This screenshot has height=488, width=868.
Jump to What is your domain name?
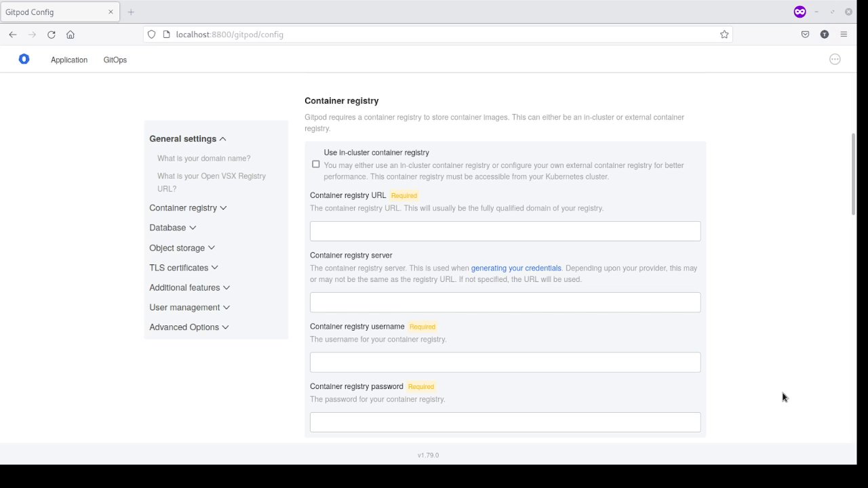[203, 159]
